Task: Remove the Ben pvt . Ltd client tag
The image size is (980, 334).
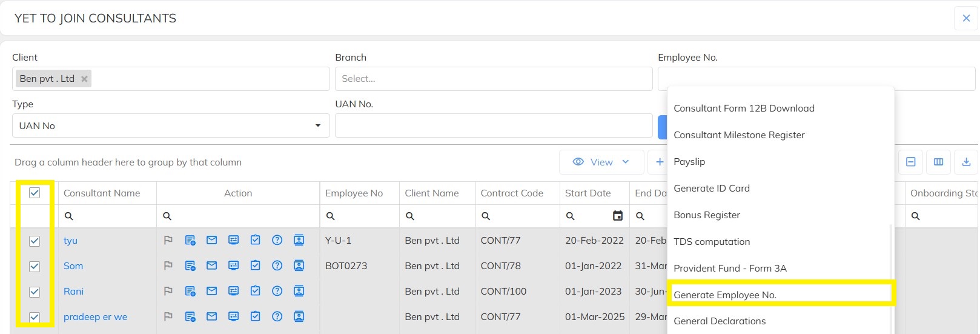Action: pyautogui.click(x=84, y=79)
